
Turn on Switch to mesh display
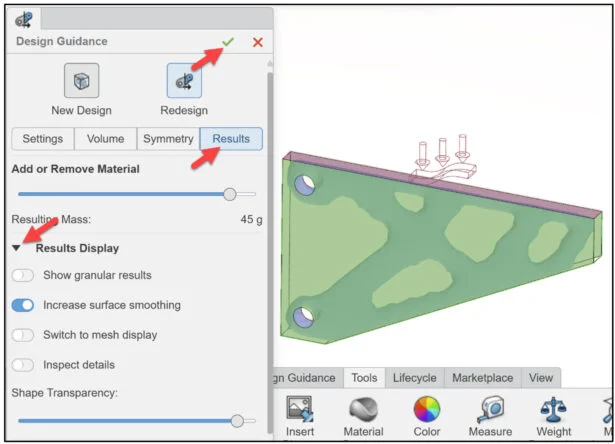coord(22,335)
